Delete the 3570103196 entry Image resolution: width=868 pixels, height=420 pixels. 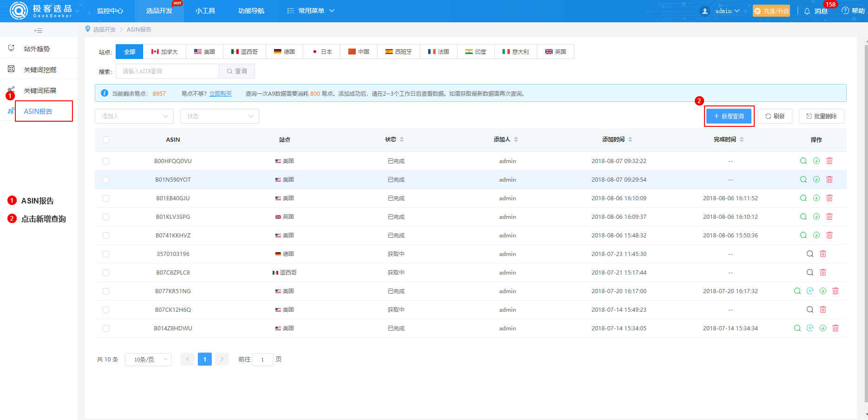coord(823,254)
